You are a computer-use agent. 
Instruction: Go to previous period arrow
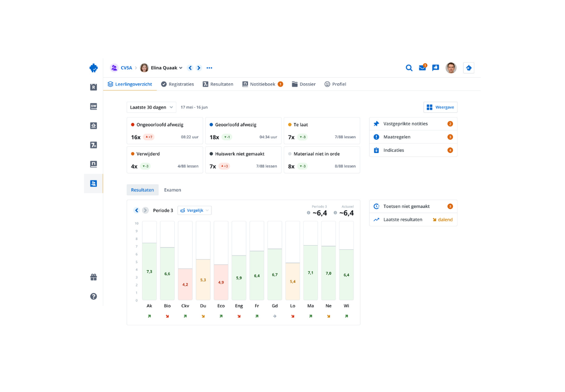click(137, 210)
